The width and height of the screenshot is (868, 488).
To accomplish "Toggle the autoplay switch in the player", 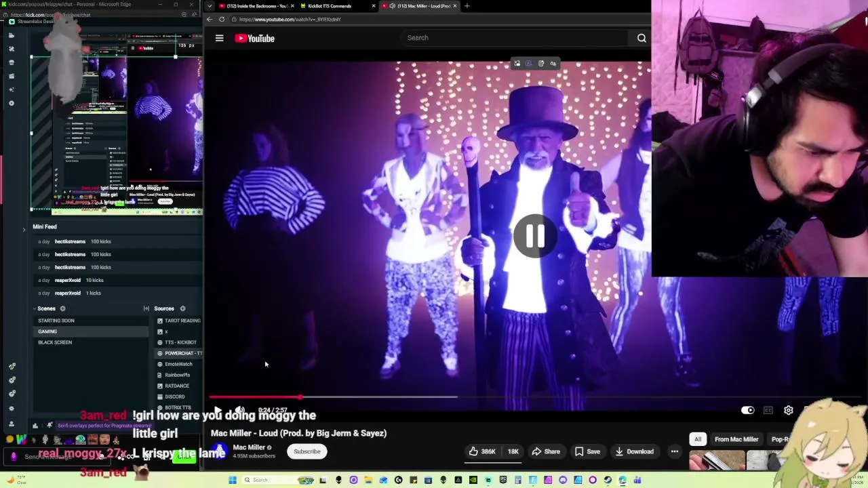I will tap(747, 410).
